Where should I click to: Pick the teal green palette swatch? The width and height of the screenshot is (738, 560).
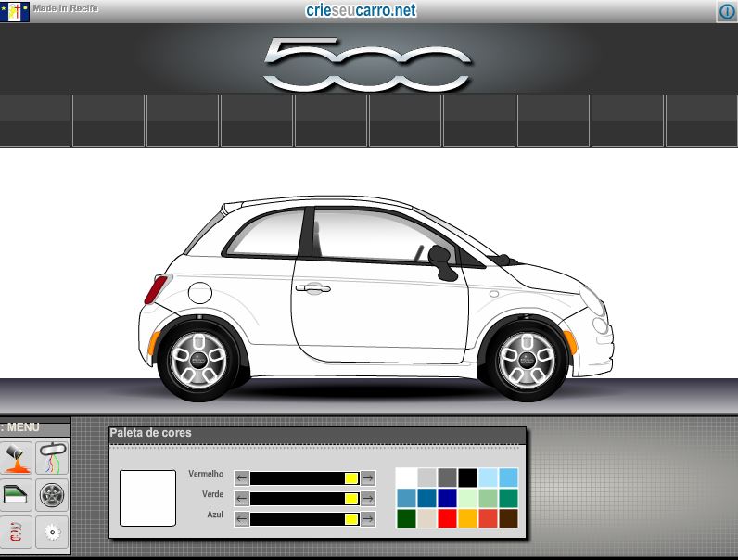(508, 499)
